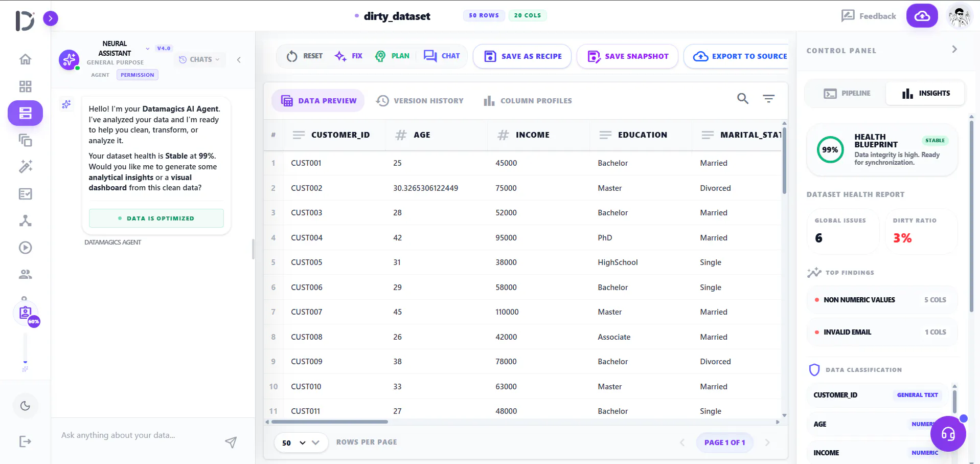
Task: Click the FIX toolbar button
Action: click(x=349, y=56)
